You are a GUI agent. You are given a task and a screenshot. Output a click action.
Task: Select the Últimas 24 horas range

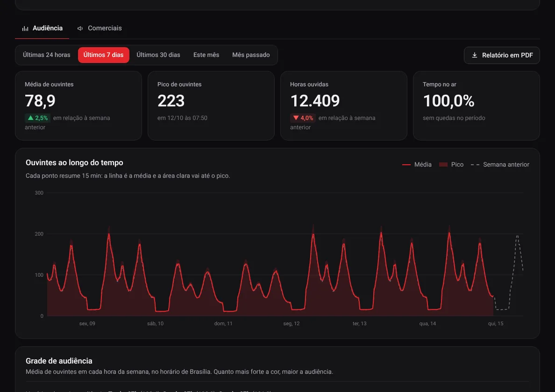(x=47, y=55)
